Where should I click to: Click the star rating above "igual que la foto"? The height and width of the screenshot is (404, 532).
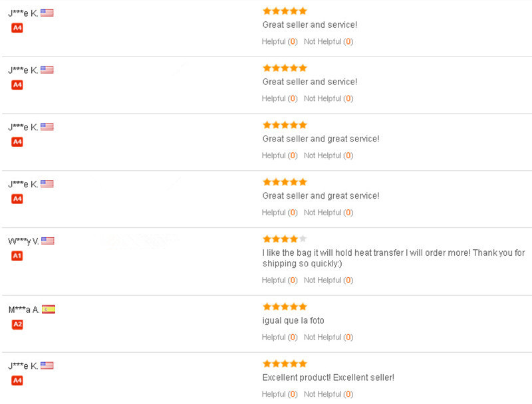point(285,307)
